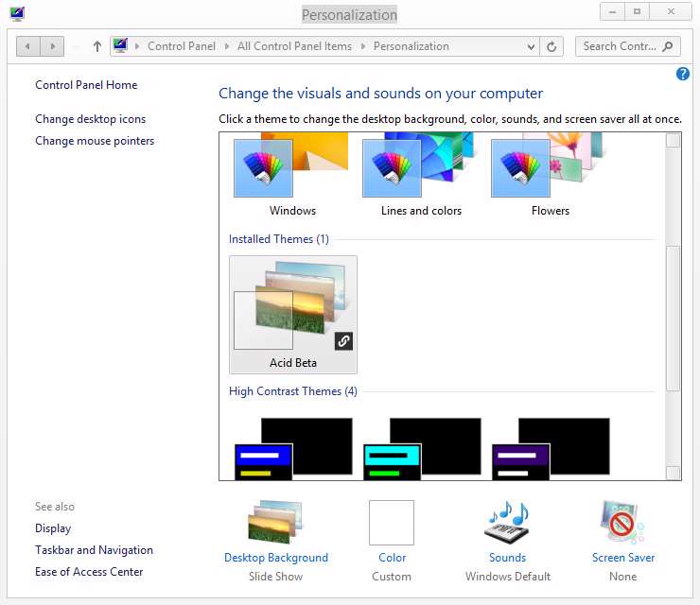The height and width of the screenshot is (605, 700).
Task: Open Change desktop icons link
Action: 90,119
